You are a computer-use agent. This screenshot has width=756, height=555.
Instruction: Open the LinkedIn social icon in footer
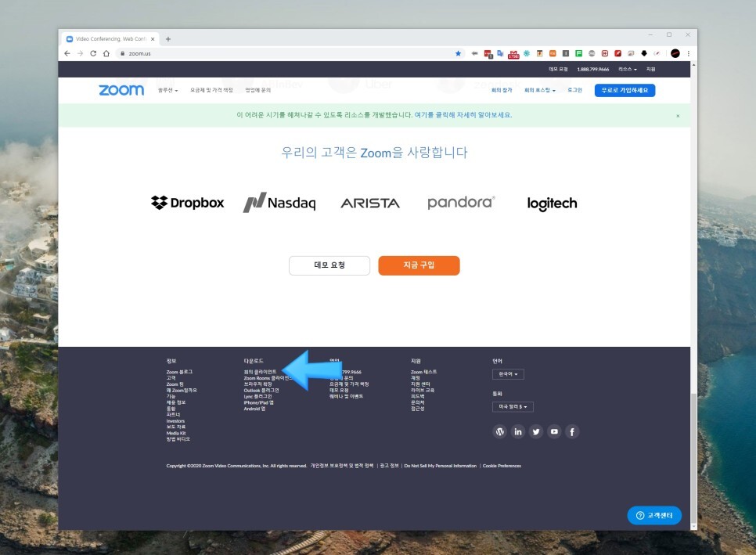pos(518,431)
